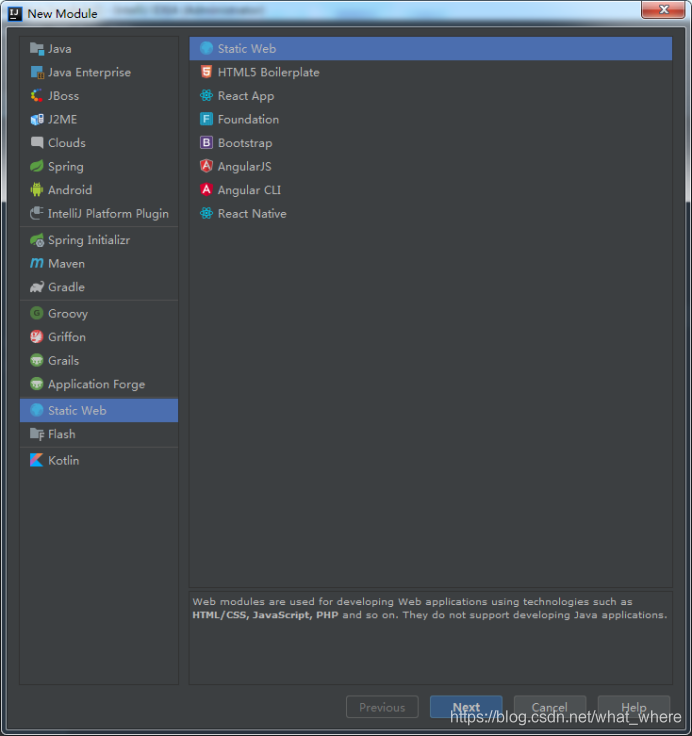Select the Flash label
The width and height of the screenshot is (692, 736).
coord(62,434)
